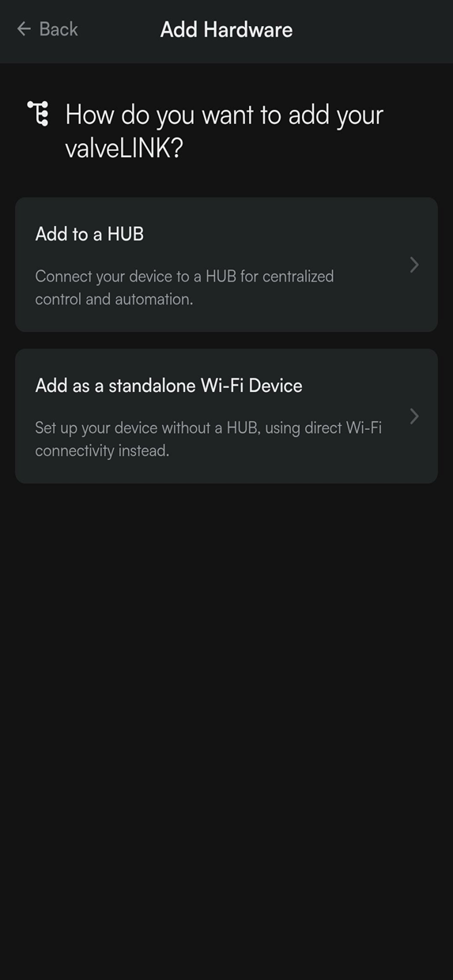
Task: Click 'connectivity instead.' text in Wi-Fi card
Action: click(102, 451)
